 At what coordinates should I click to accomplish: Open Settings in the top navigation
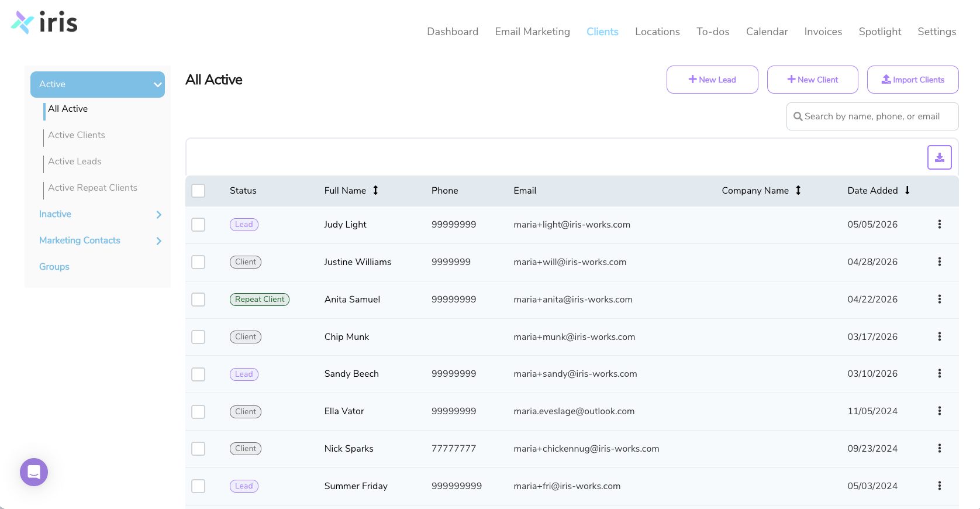pos(937,32)
